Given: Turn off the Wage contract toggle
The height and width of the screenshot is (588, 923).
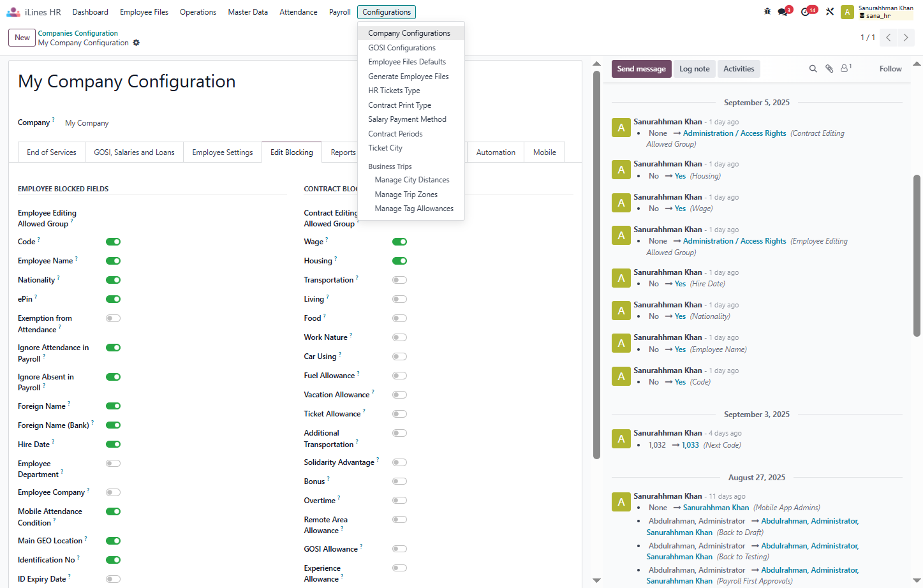Looking at the screenshot, I should coord(400,242).
